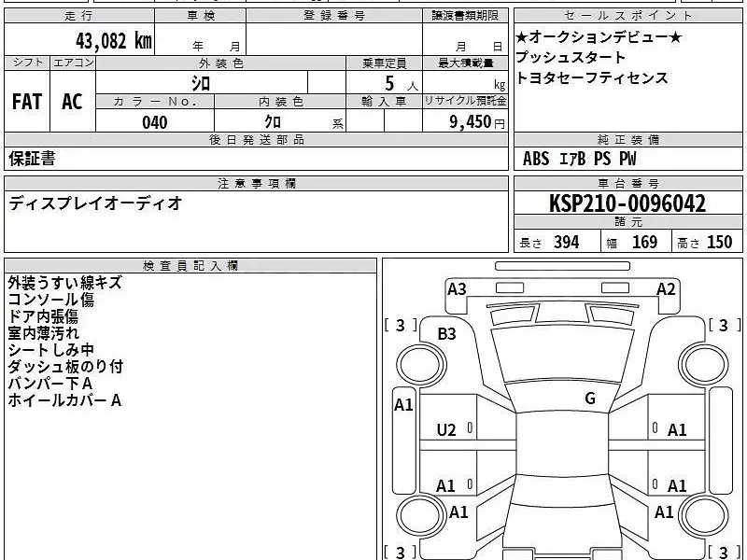Viewport: 747px width, 560px height.
Task: Select the プッシュスタート line
Action: point(571,57)
